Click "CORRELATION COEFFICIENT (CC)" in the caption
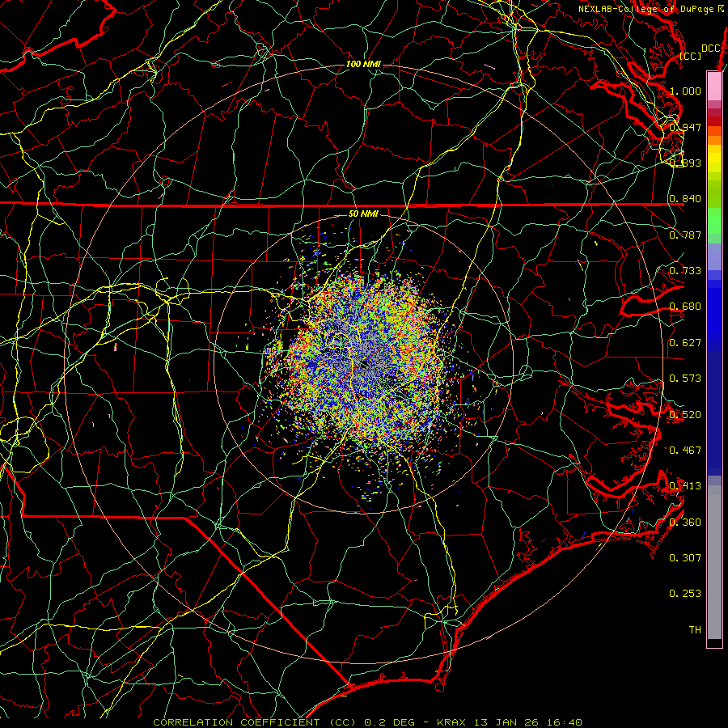The width and height of the screenshot is (728, 728). [x=255, y=722]
